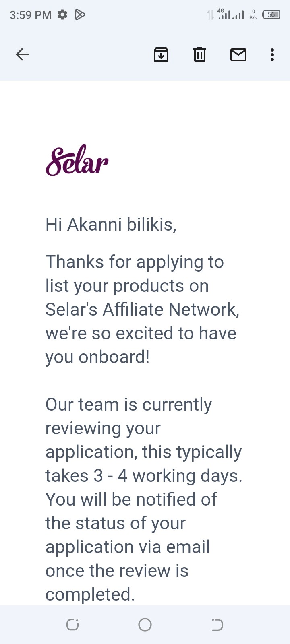This screenshot has height=644, width=290.
Task: Tap the data transfer arrows icon in status bar
Action: point(209,14)
